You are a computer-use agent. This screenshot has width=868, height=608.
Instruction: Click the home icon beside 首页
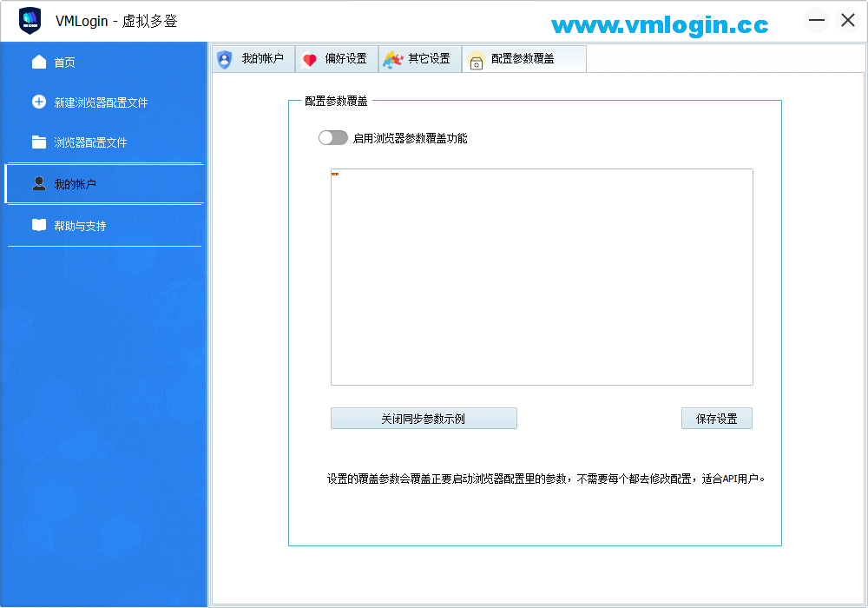point(39,62)
